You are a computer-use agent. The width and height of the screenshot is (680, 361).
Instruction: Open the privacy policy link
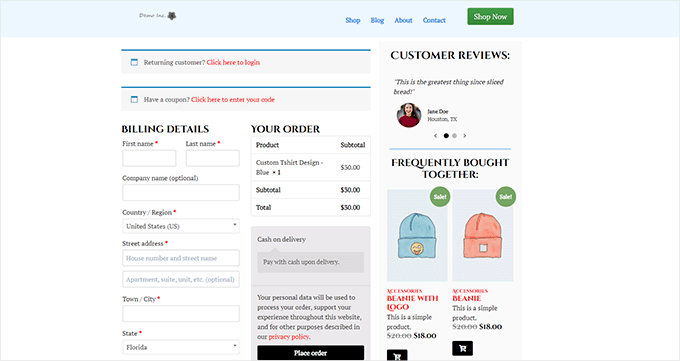coord(289,337)
